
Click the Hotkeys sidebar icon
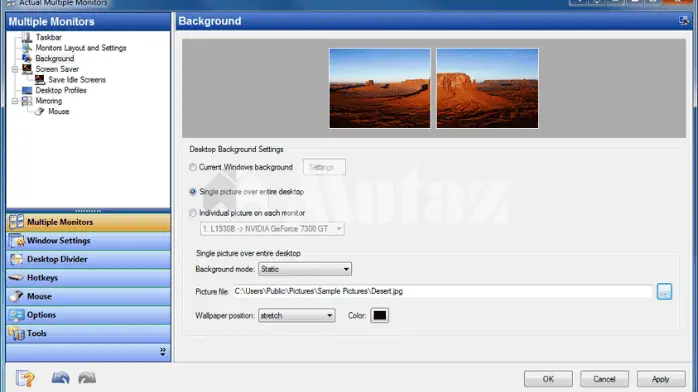(x=16, y=278)
